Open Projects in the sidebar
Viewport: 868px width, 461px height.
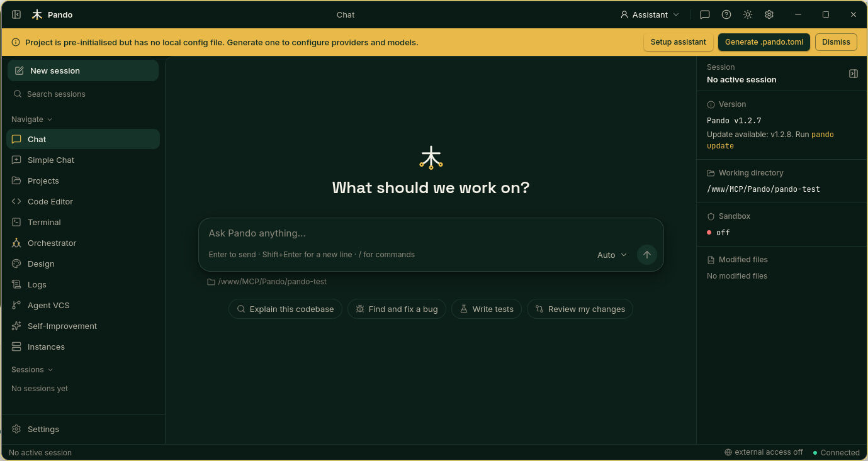coord(83,181)
